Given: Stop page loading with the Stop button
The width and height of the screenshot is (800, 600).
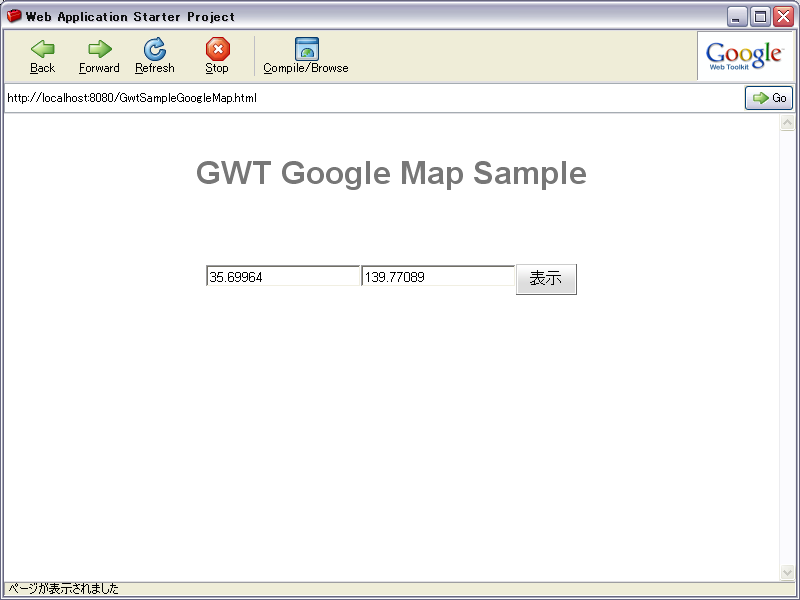Looking at the screenshot, I should (x=217, y=56).
